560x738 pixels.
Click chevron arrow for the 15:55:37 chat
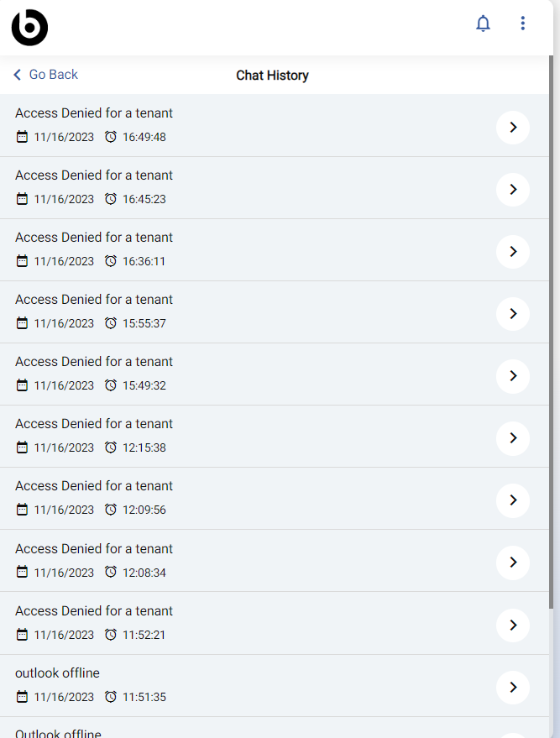click(512, 314)
